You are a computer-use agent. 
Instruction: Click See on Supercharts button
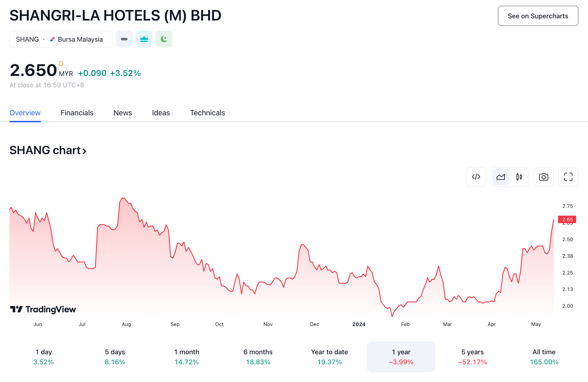tap(538, 16)
